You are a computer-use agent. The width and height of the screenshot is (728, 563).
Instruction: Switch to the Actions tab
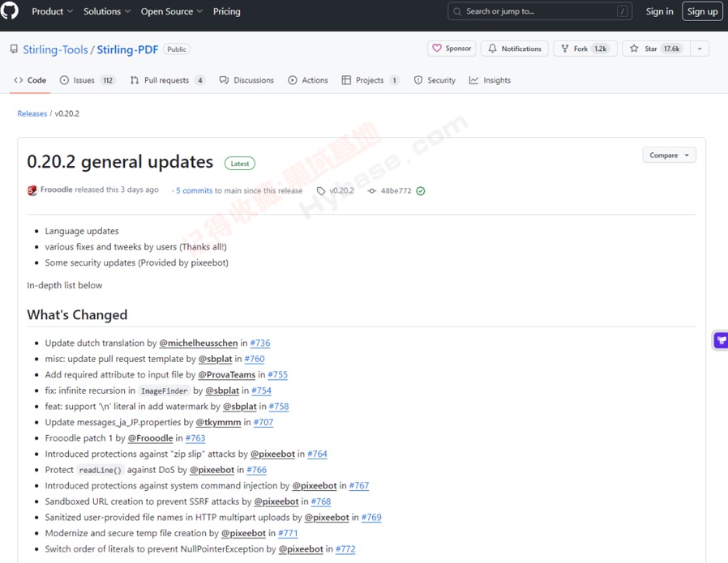(308, 80)
